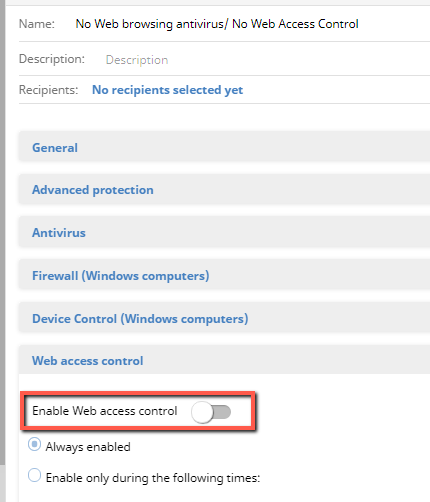Viewport: 430px width, 502px height.
Task: Click the gray vertical bar on left edge
Action: click(x=2, y=233)
